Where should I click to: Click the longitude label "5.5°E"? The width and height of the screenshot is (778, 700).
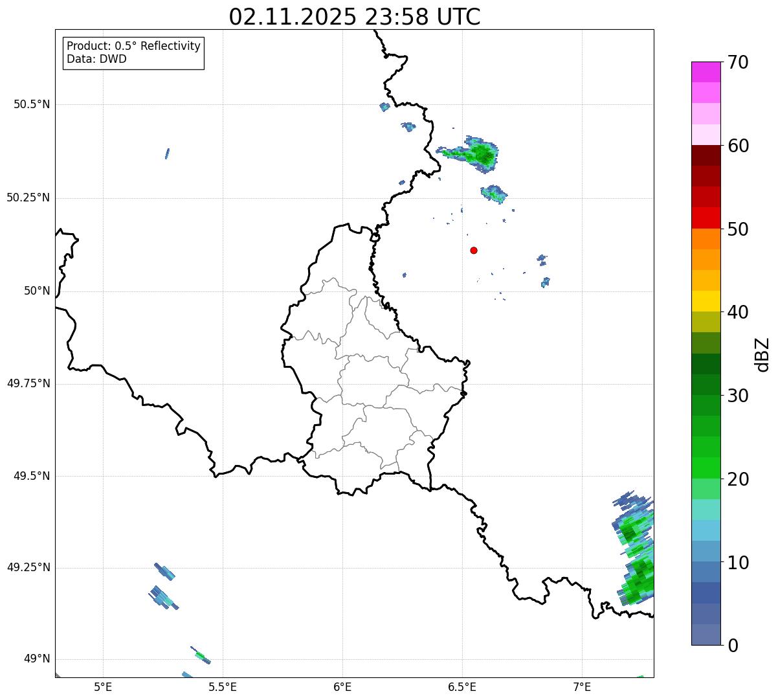(x=223, y=686)
